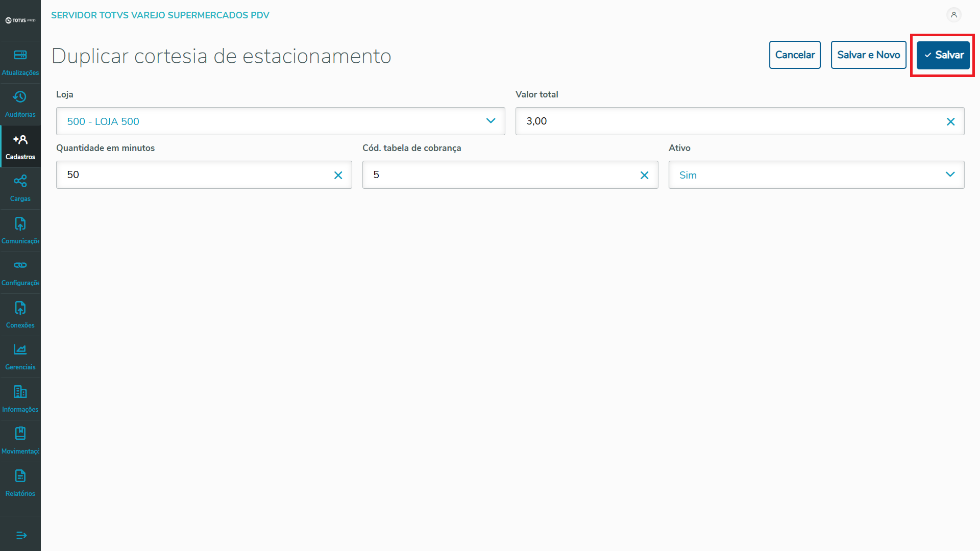The height and width of the screenshot is (551, 980).
Task: Go to the Cadastros menu
Action: click(x=20, y=147)
